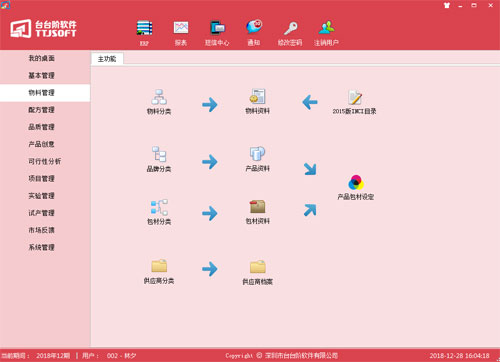This screenshot has height=362, width=500.
Task: Open the 通知 notifications icon
Action: coord(254,27)
